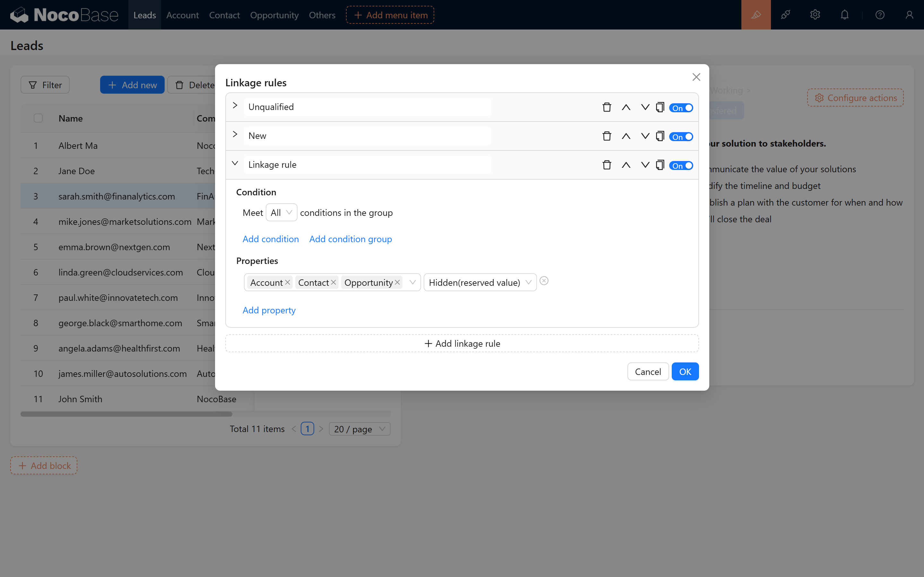Click the UI editor highlighter icon
Image resolution: width=924 pixels, height=577 pixels.
756,15
